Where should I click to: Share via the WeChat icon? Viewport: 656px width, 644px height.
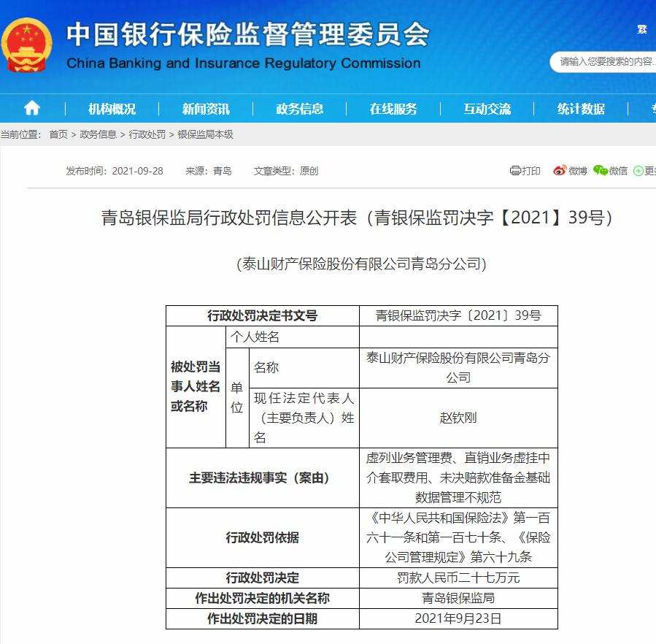pyautogui.click(x=601, y=170)
